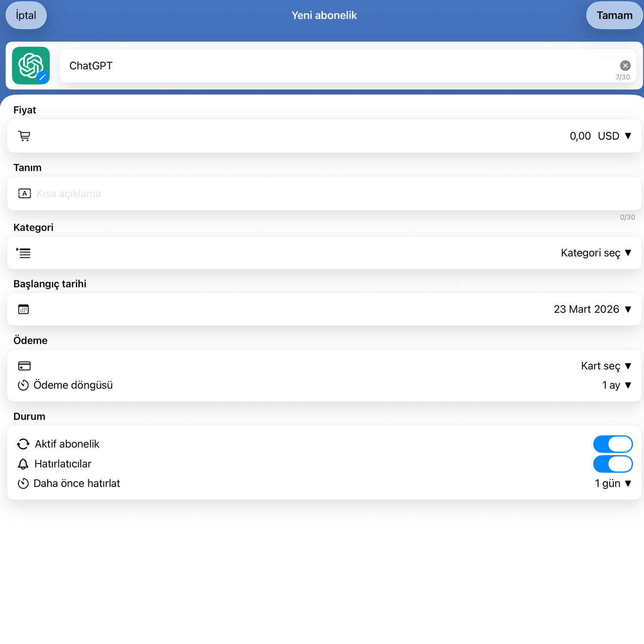The image size is (644, 644).
Task: Click the calendar icon under Başlangıç tarihi
Action: coord(24,309)
